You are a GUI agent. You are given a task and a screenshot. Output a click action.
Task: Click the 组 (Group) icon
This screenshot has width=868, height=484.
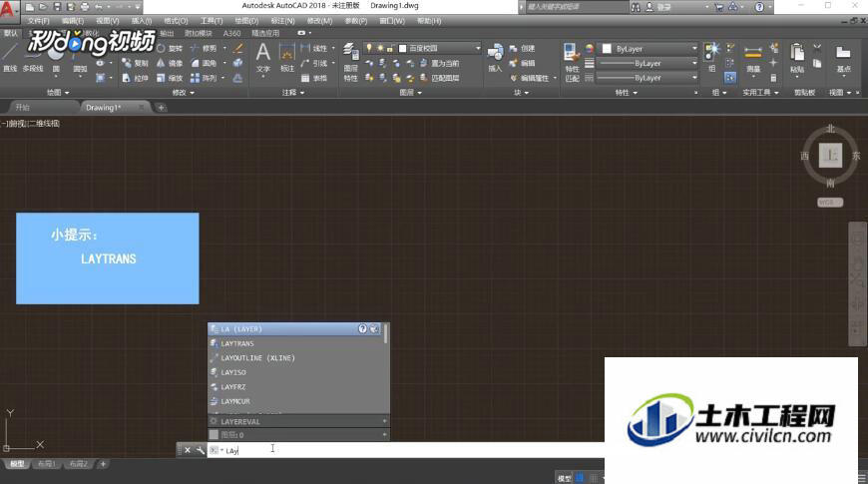coord(712,58)
